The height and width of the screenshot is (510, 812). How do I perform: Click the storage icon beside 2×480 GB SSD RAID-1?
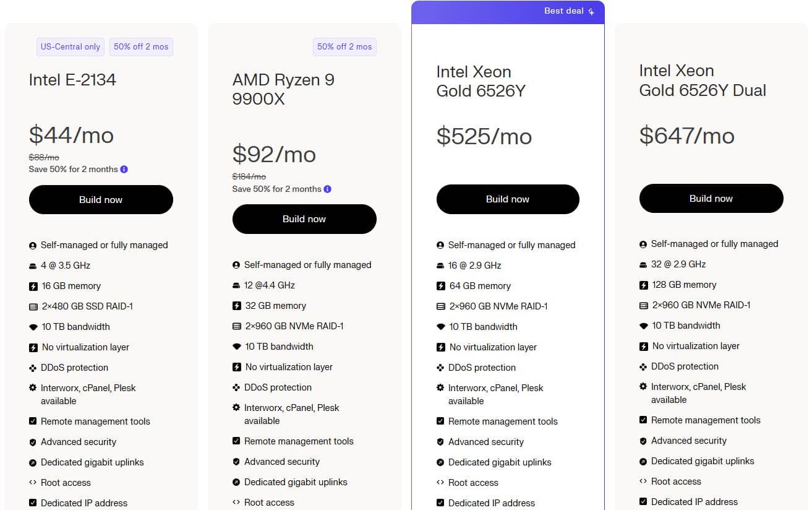(33, 306)
